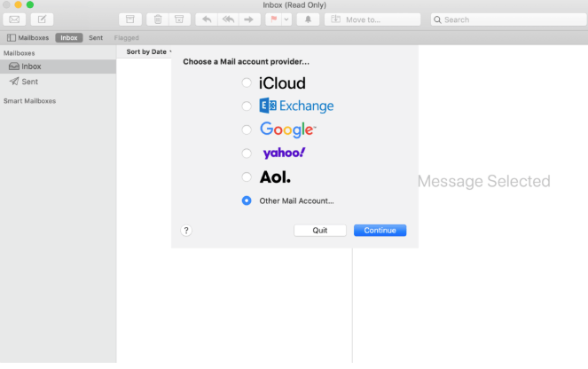
Task: Select the Flagged favorites tab
Action: (x=126, y=38)
